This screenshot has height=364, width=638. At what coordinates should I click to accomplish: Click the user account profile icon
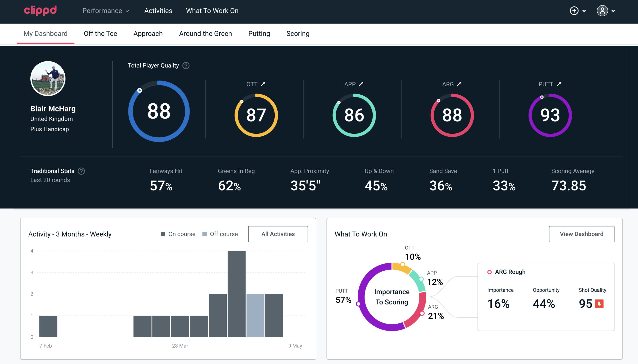(603, 11)
